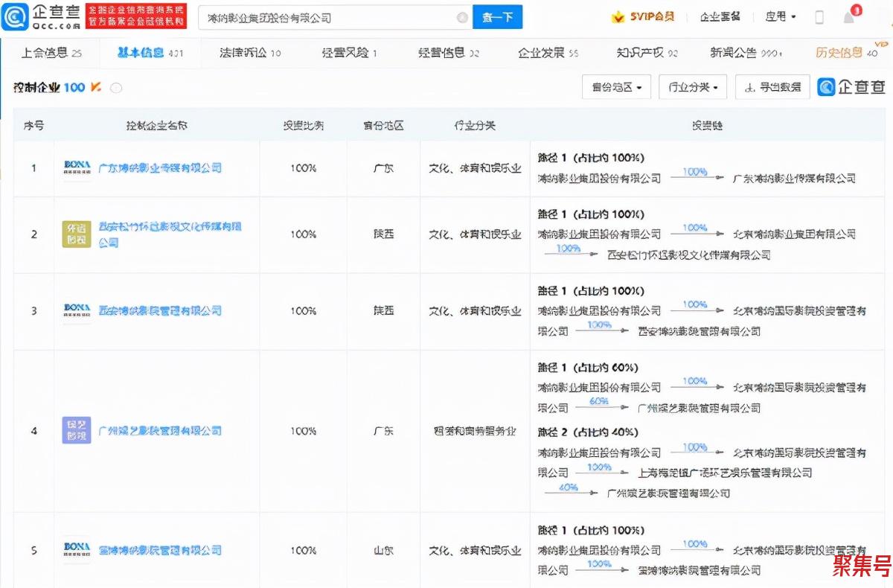Open notifications with the bell icon
Screen dimensions: 893x588
click(x=849, y=17)
